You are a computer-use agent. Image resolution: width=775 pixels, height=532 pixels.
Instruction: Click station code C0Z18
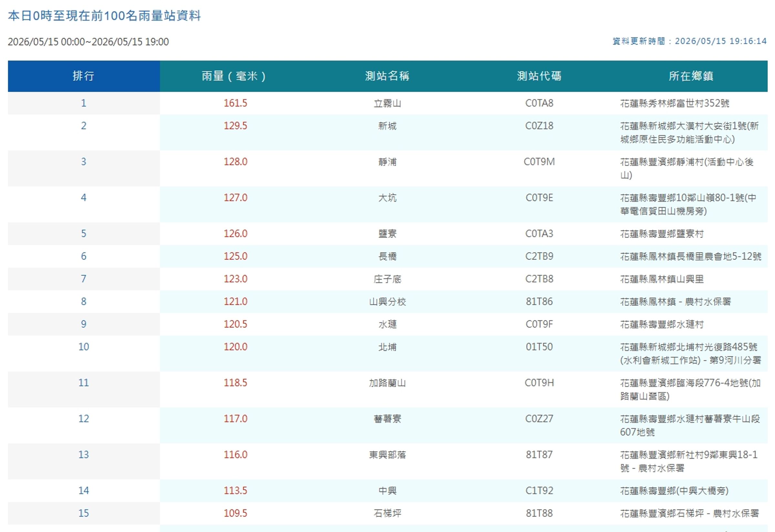(x=539, y=126)
